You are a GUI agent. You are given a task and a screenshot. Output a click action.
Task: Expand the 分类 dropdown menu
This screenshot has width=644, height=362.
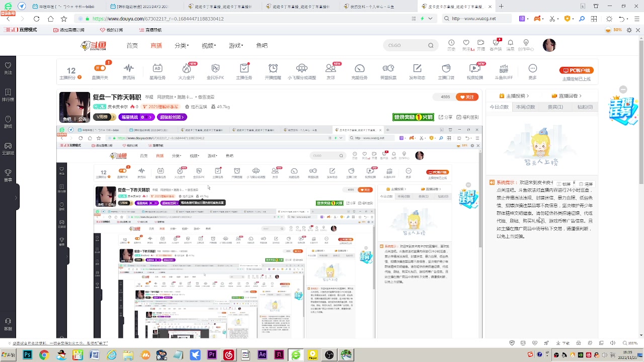click(x=182, y=45)
